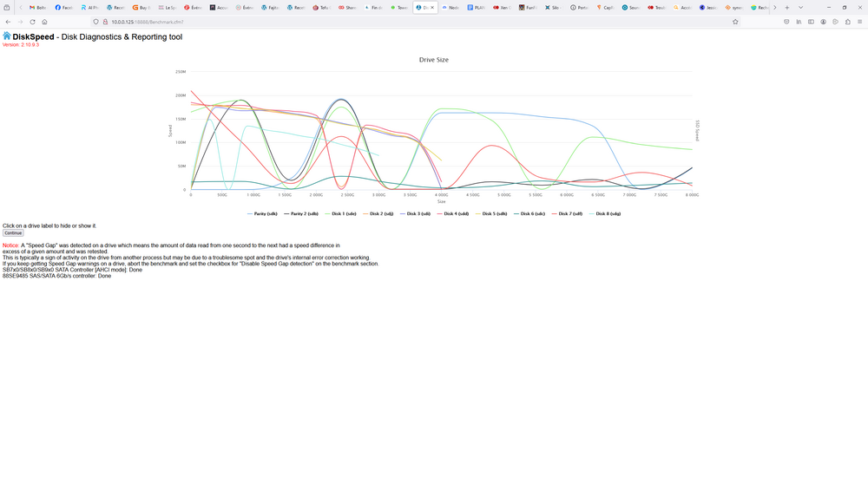Switch to the Buy tab
The image size is (868, 477).
tap(141, 8)
